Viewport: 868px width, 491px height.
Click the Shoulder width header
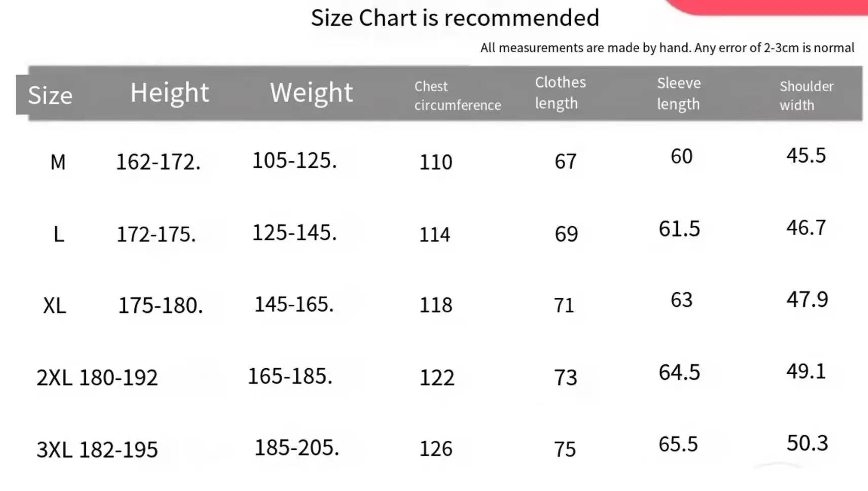(x=807, y=95)
